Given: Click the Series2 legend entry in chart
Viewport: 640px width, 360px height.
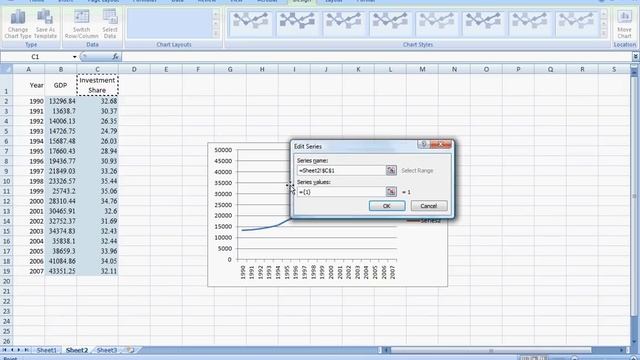Looking at the screenshot, I should click(x=424, y=221).
